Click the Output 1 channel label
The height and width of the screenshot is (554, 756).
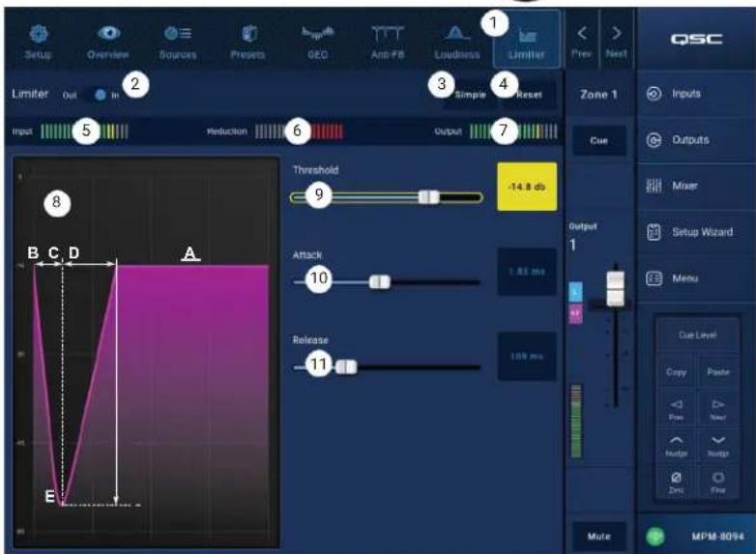582,237
